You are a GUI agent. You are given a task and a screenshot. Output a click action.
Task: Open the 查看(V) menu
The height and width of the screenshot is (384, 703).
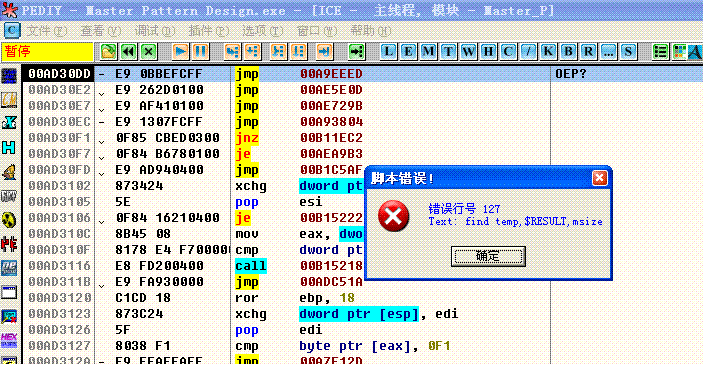[x=101, y=31]
